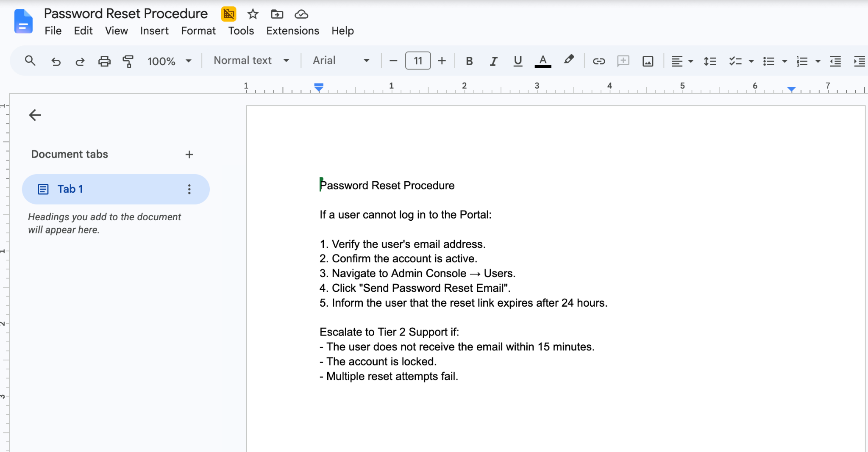This screenshot has width=868, height=452.
Task: Click the text alignment icon
Action: [x=677, y=61]
